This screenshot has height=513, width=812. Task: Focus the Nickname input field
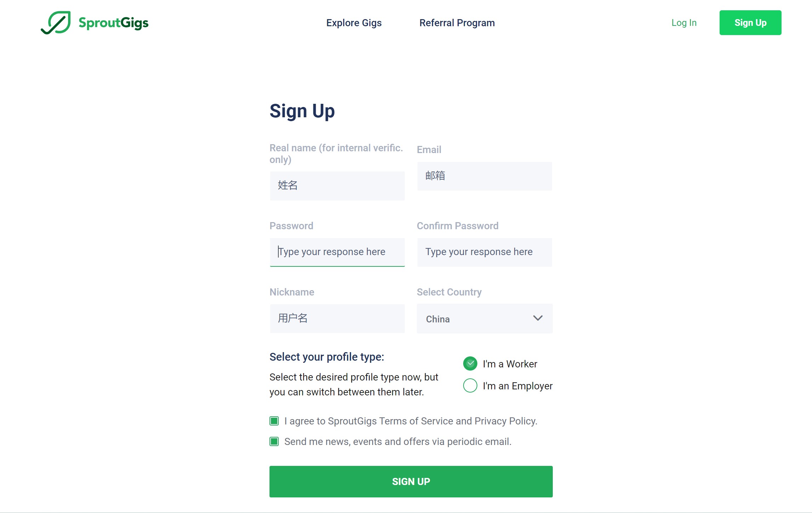pos(337,318)
